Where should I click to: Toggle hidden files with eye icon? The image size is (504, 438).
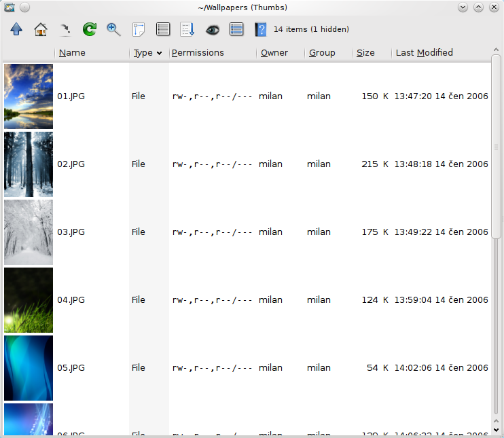pos(213,30)
